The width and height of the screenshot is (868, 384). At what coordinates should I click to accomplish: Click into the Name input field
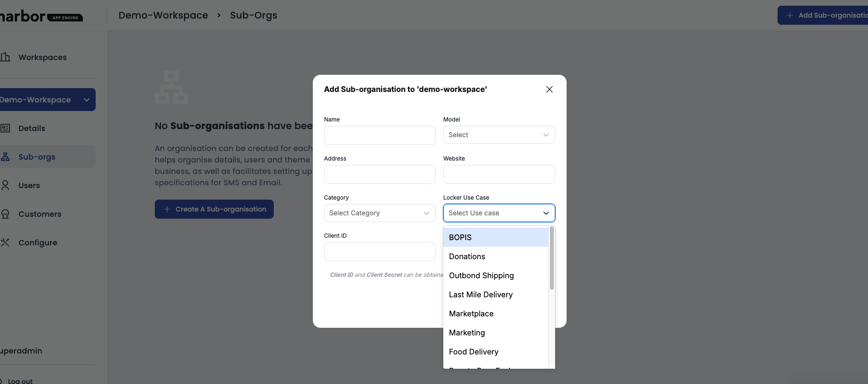tap(379, 135)
